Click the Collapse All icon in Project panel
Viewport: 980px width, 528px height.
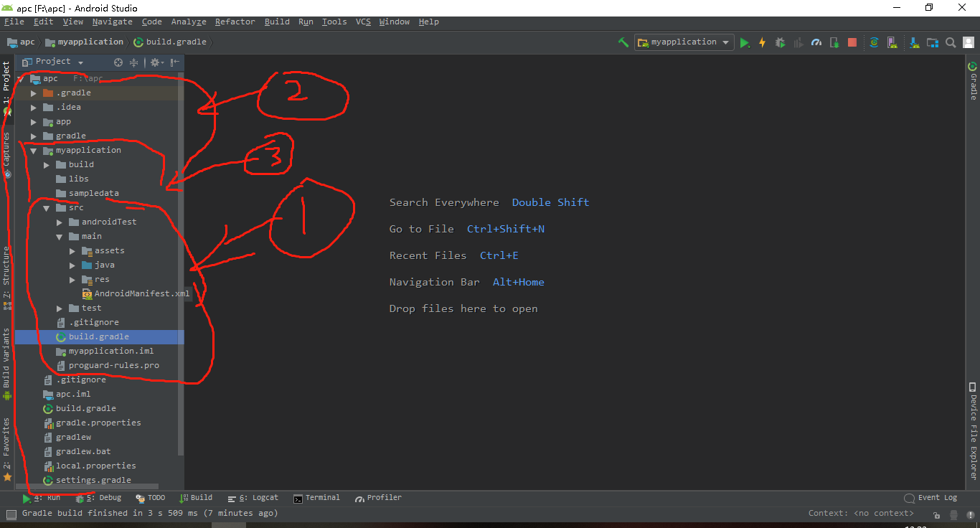[x=134, y=62]
